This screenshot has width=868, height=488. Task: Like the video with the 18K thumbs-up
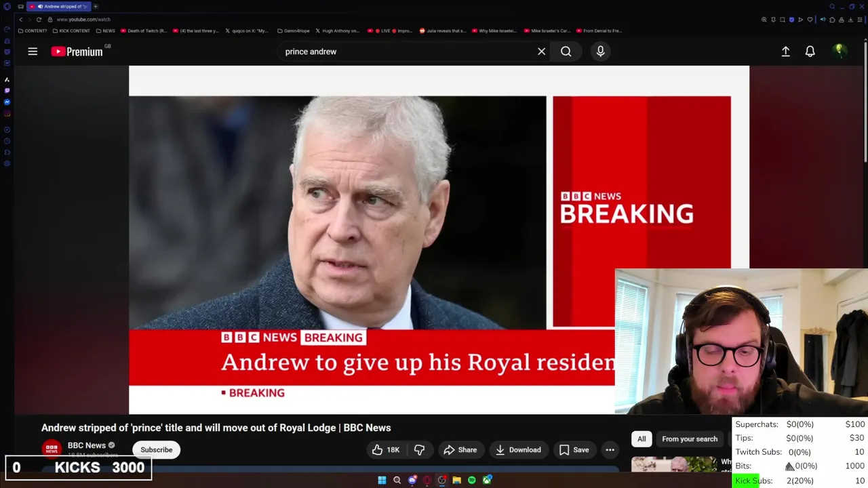(385, 450)
